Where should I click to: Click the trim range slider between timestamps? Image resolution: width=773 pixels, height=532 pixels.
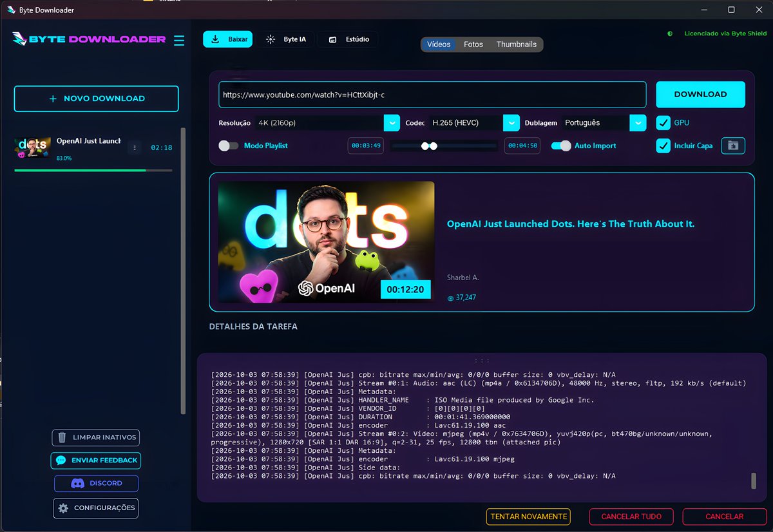(x=444, y=146)
